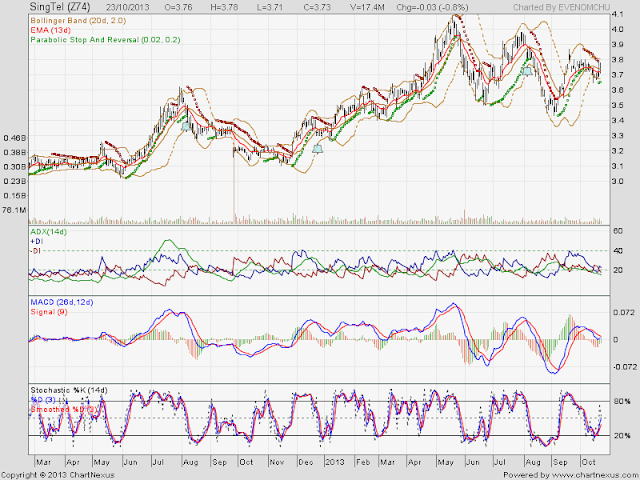
Task: Click the high price H=3.78
Action: (x=224, y=7)
